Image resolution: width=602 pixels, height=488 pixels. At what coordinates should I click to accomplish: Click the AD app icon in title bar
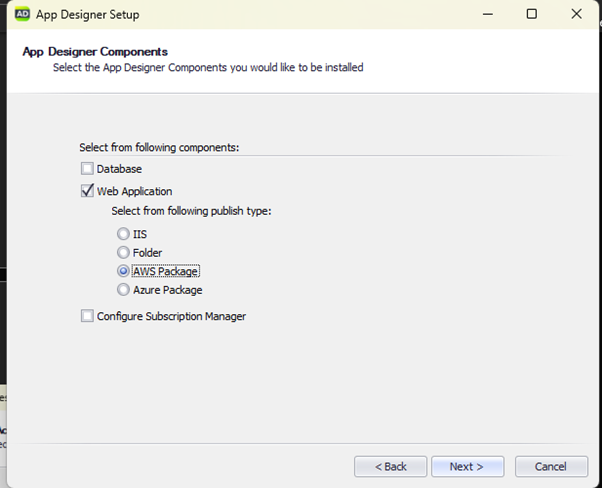[22, 15]
